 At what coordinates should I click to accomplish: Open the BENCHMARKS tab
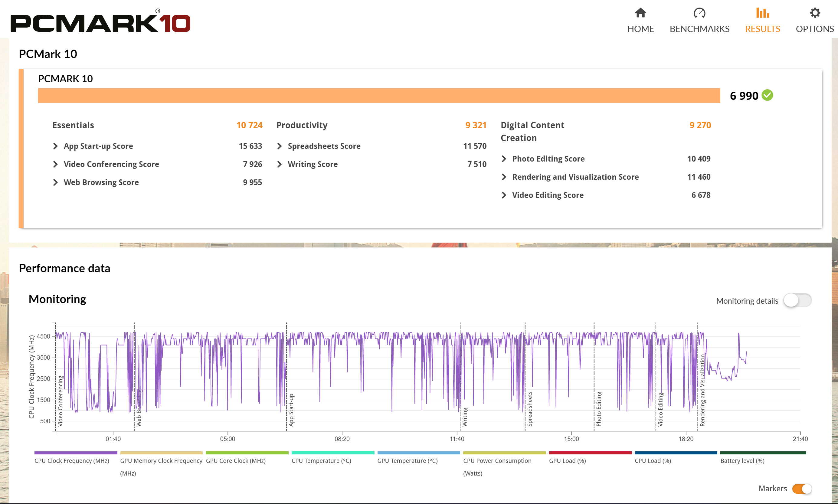tap(699, 20)
